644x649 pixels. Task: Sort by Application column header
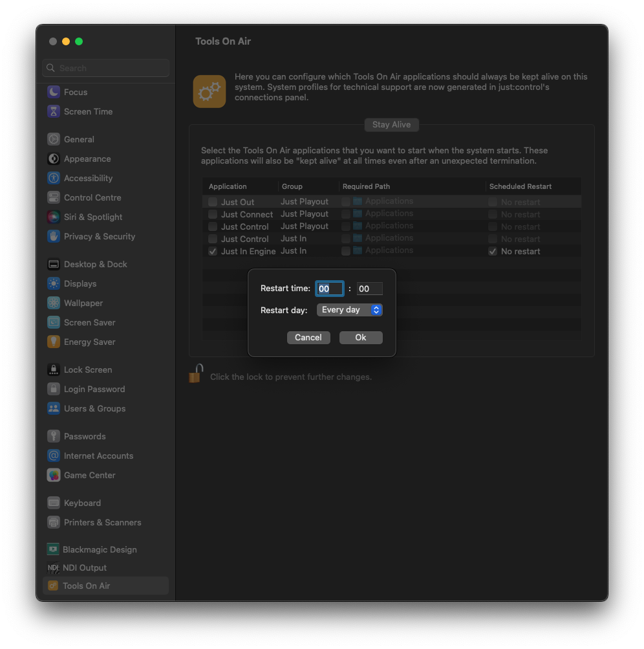click(x=240, y=186)
